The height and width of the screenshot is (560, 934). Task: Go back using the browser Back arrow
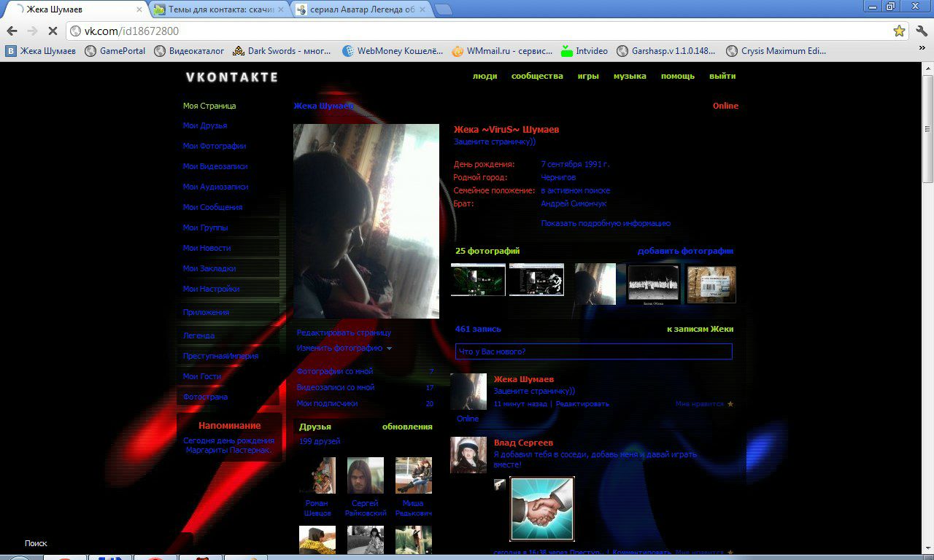[12, 31]
